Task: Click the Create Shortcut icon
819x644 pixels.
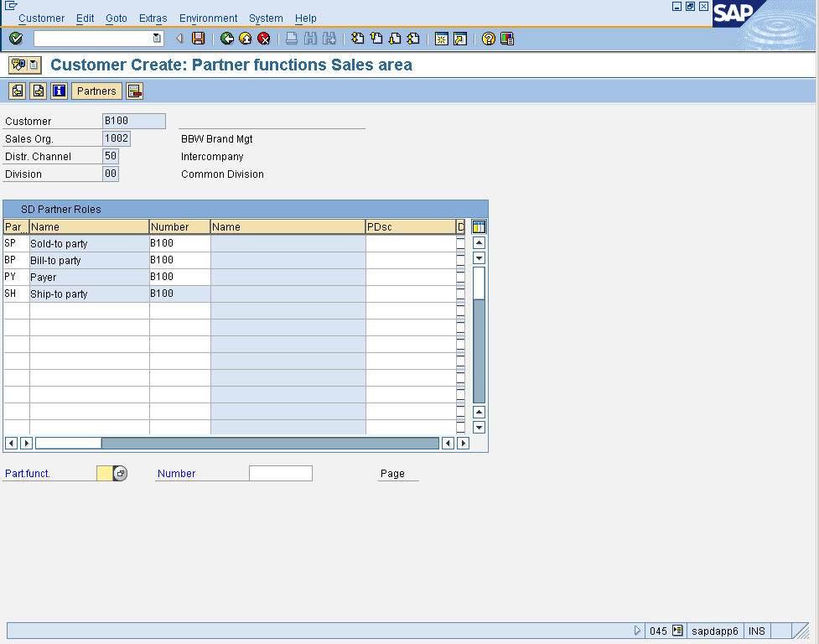Action: 460,39
